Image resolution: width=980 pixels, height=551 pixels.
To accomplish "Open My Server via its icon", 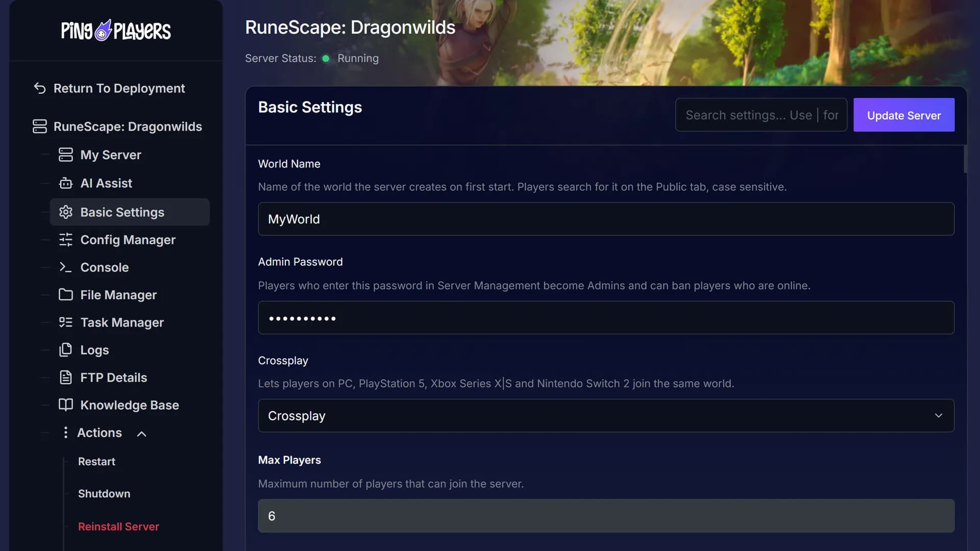I will (x=66, y=155).
